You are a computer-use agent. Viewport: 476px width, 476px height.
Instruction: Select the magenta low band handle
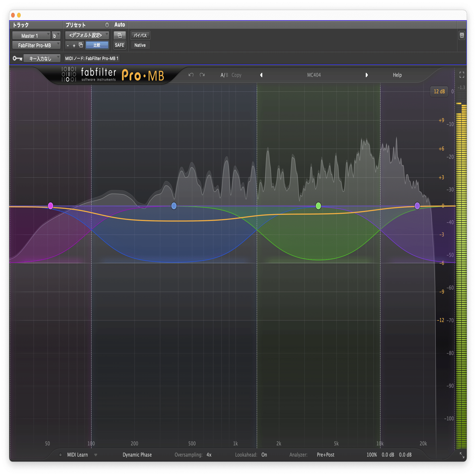(51, 206)
